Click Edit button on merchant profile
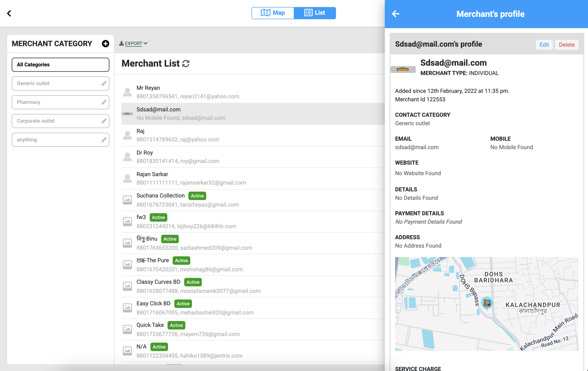The height and width of the screenshot is (371, 588). (544, 45)
